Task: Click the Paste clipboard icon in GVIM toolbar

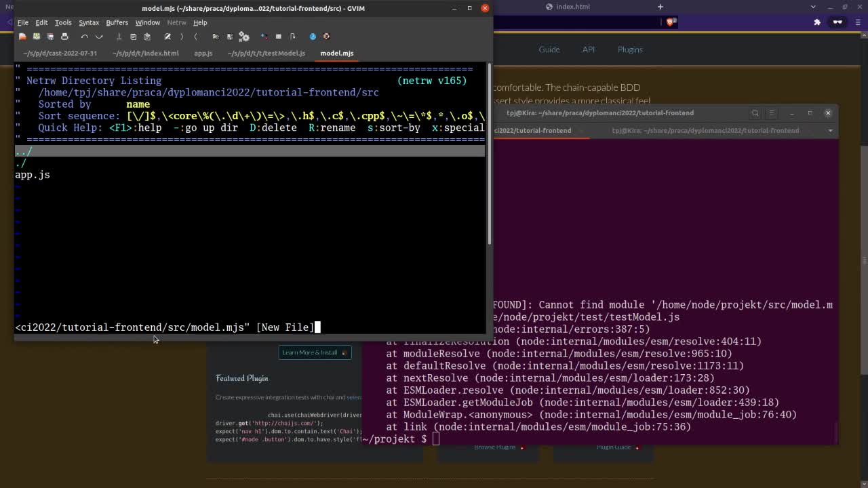Action: point(147,37)
